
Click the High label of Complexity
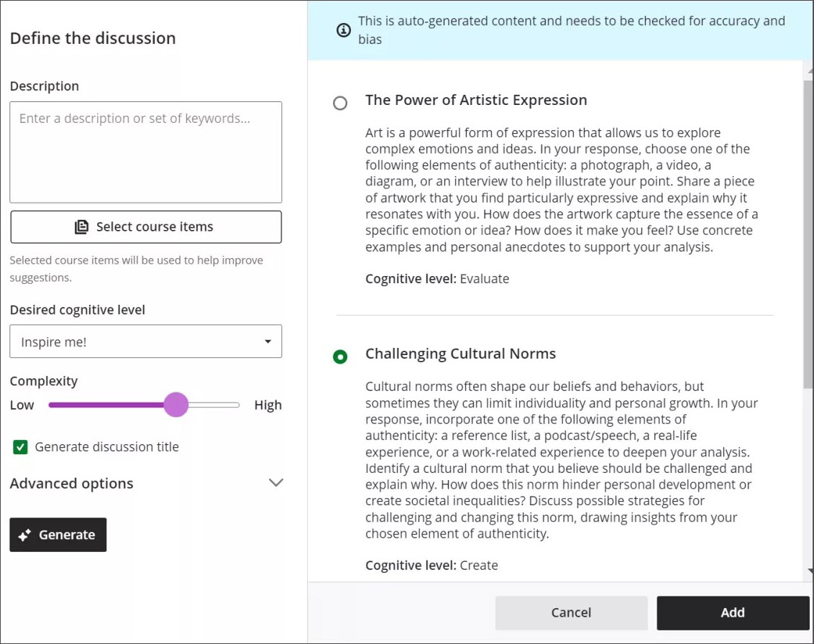tap(268, 405)
